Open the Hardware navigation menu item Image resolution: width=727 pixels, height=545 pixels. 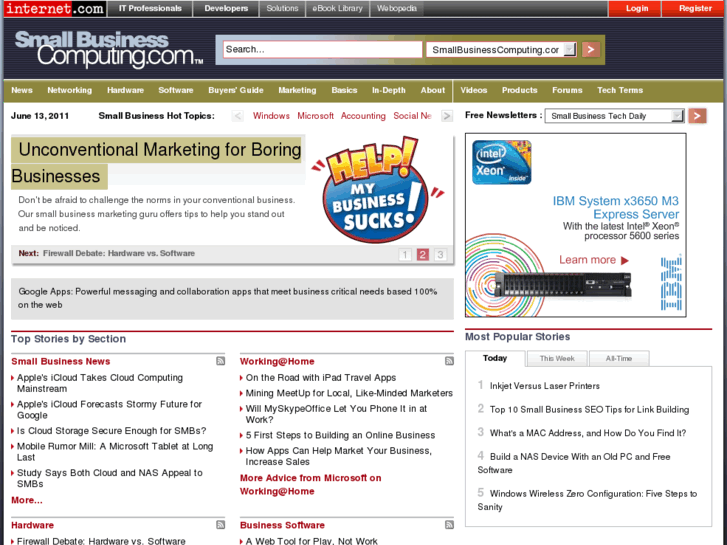(125, 90)
